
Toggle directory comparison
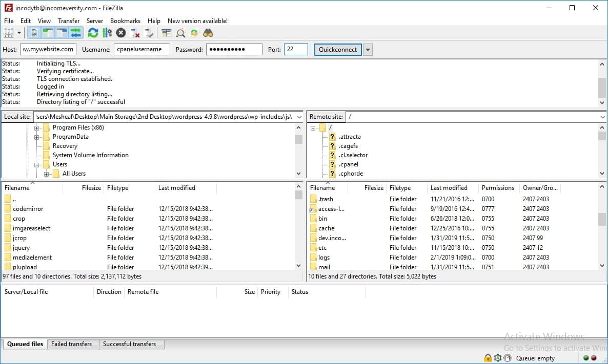[180, 33]
